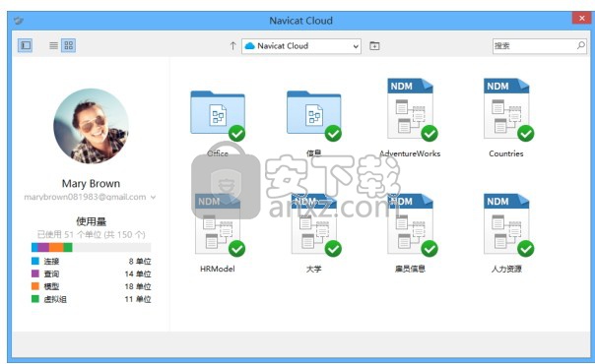The width and height of the screenshot is (595, 364).
Task: Click the usage progress bar
Action: pos(91,248)
